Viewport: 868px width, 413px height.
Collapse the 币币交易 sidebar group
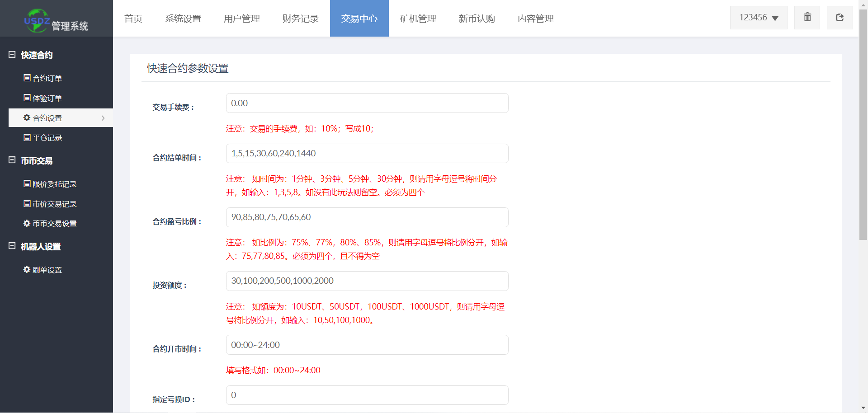[x=12, y=160]
